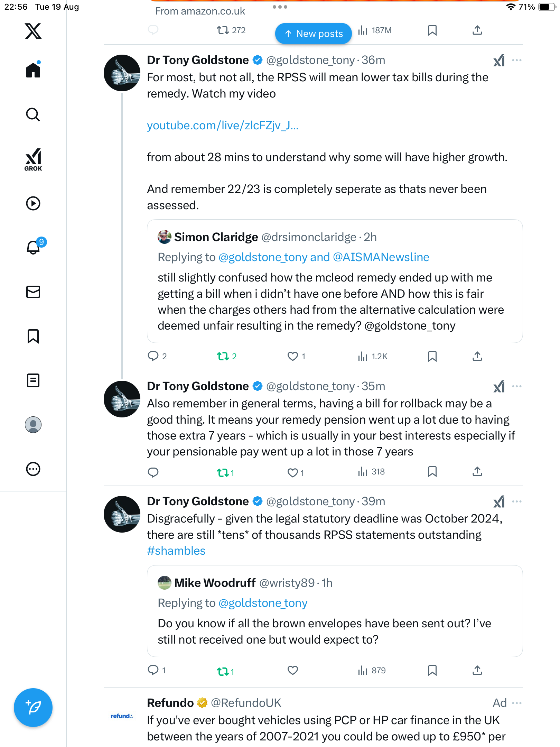Viewport: 560px width, 747px height.
Task: Open the video tab in sidebar
Action: [x=33, y=203]
